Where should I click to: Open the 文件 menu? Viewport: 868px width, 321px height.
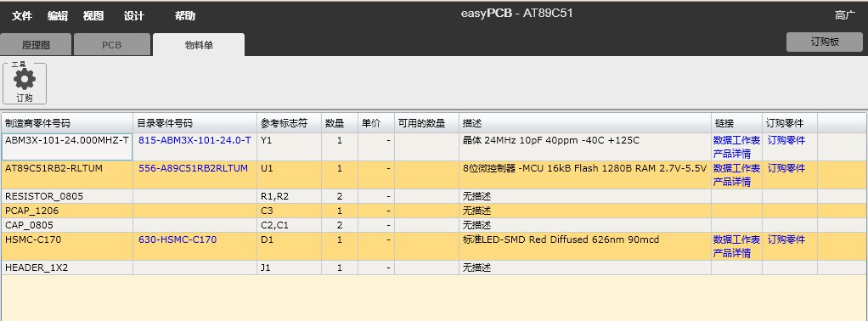22,16
